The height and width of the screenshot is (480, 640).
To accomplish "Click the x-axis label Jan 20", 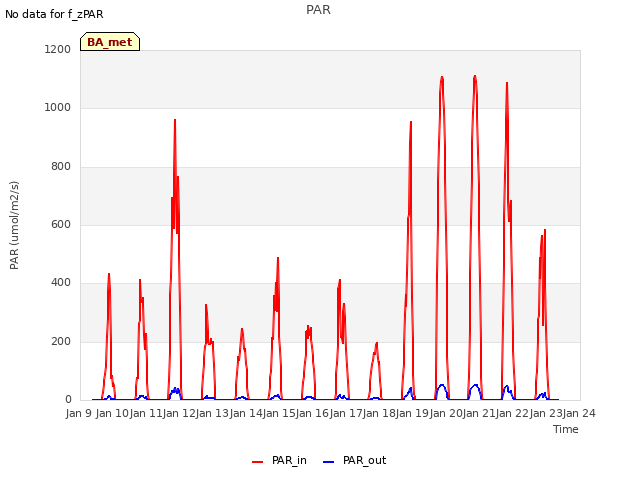I will pyautogui.click(x=446, y=413).
